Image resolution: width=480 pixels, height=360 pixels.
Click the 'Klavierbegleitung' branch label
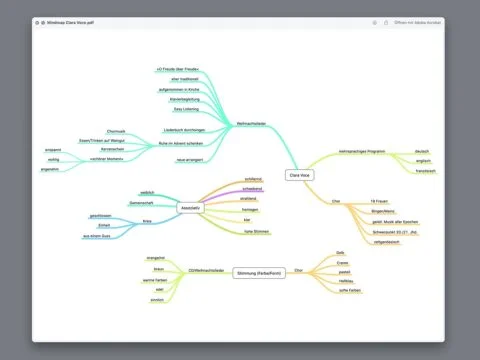185,99
